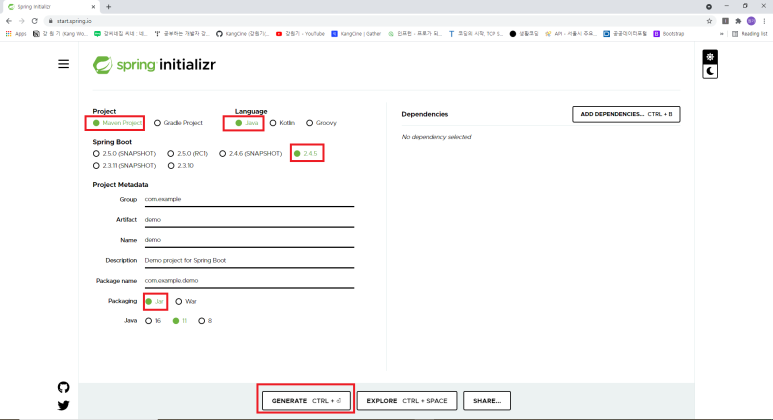Switch to light theme sun icon
This screenshot has width=773, height=420.
pos(710,57)
